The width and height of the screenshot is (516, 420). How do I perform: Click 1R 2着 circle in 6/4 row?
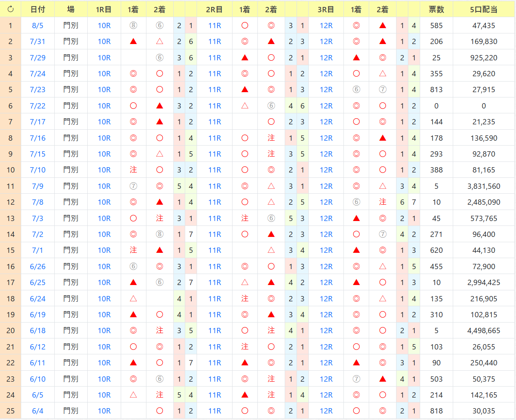[x=160, y=411]
